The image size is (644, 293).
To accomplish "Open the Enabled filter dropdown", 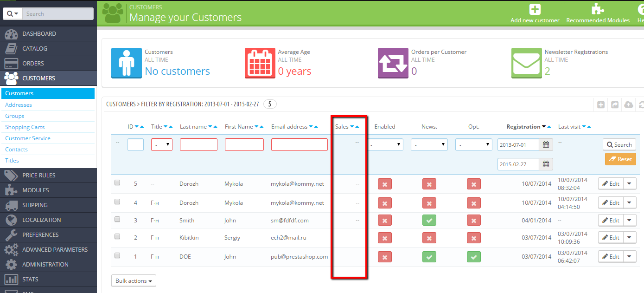I will pos(385,145).
